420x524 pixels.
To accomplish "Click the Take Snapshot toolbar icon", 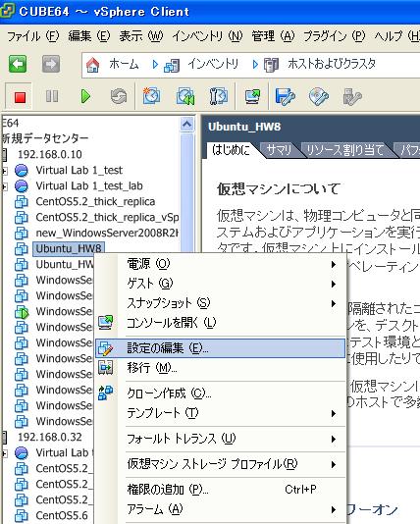I will point(151,96).
